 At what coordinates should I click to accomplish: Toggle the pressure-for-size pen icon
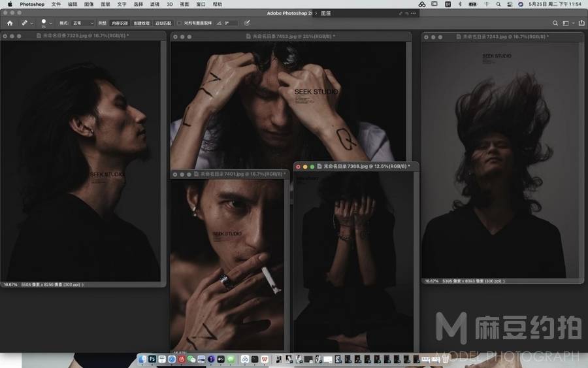tap(247, 24)
